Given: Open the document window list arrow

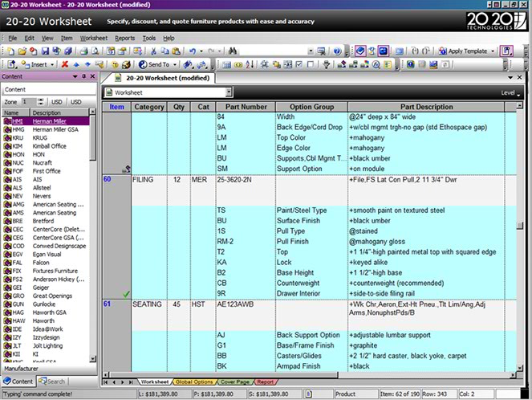Looking at the screenshot, I should point(510,77).
